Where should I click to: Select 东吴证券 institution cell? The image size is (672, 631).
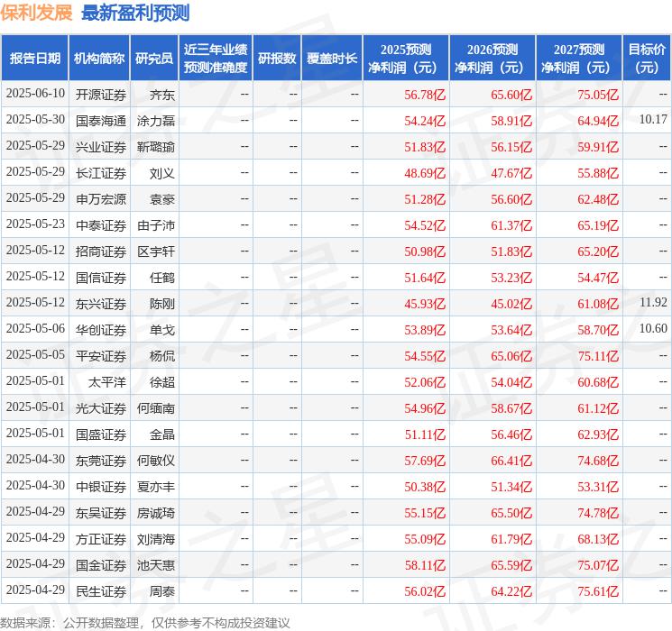(x=101, y=513)
